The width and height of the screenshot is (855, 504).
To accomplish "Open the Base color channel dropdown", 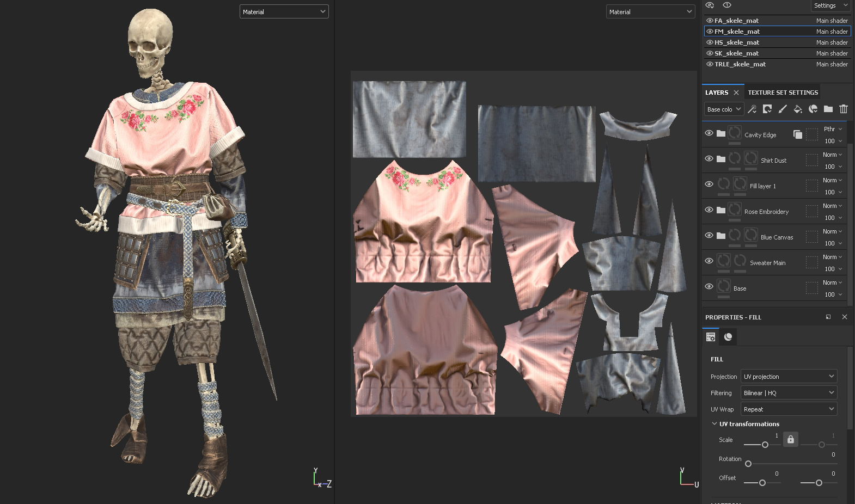I will (724, 109).
